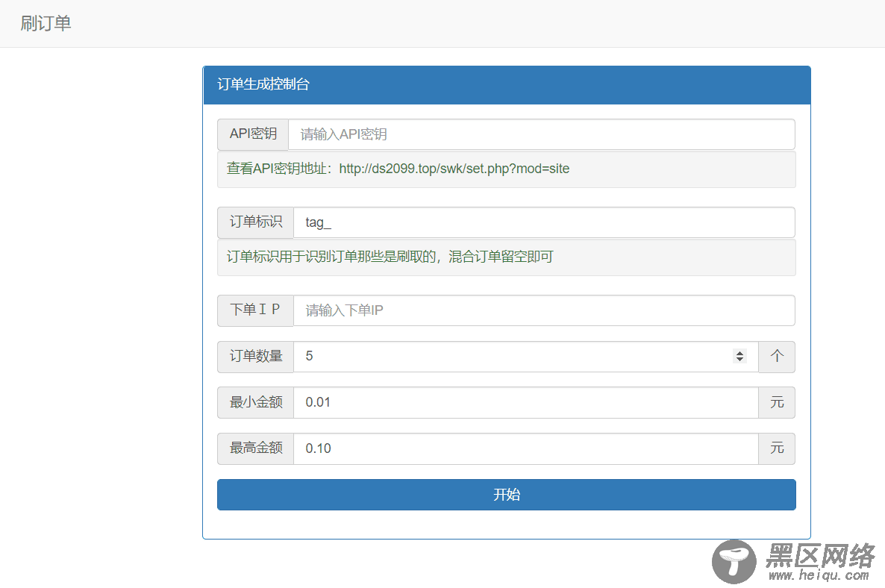
Task: Click the 订单数量 number field
Action: [525, 356]
